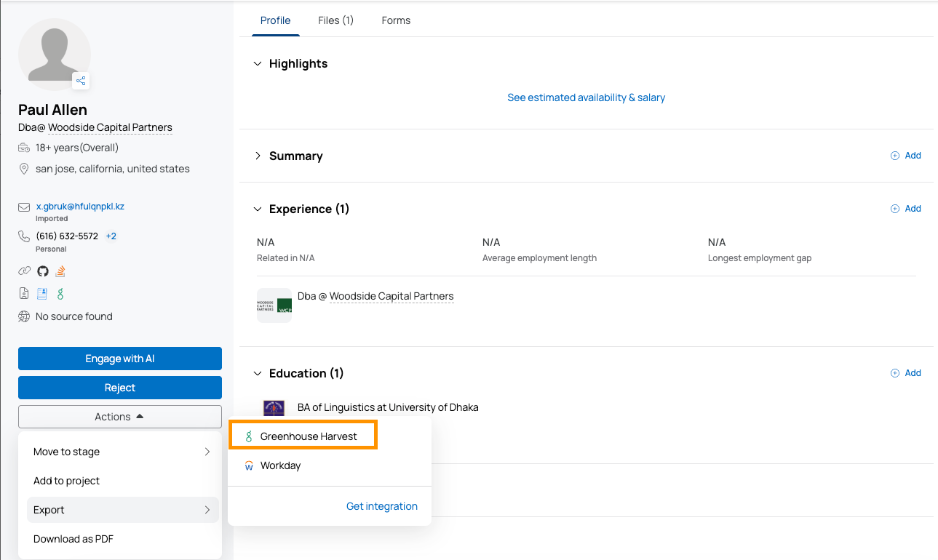
Task: Open Woodside Capital Partners link under name
Action: 111,127
